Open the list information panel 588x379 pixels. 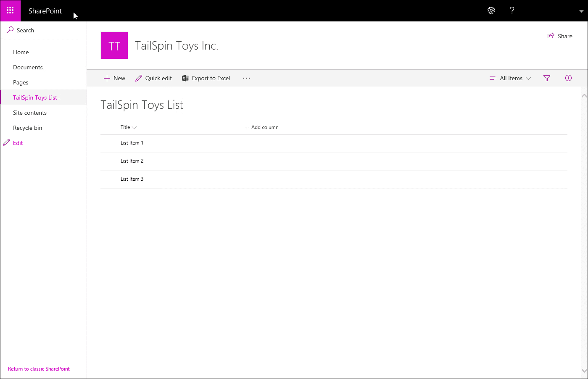(x=568, y=78)
